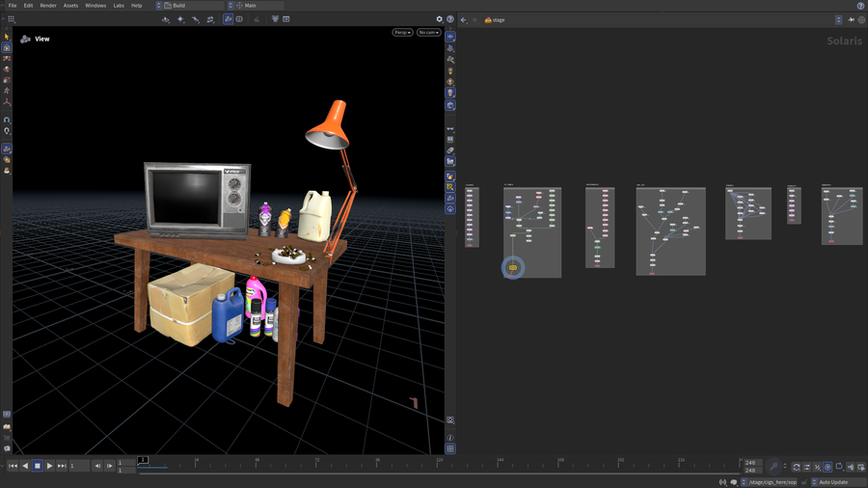Click the move tool icon in top toolbar
The height and width of the screenshot is (488, 868).
pos(166,19)
